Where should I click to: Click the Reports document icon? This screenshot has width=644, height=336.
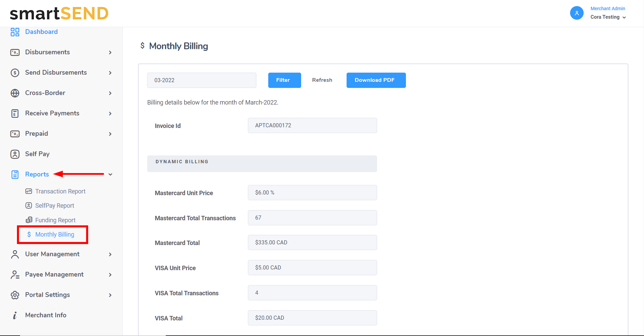[15, 174]
